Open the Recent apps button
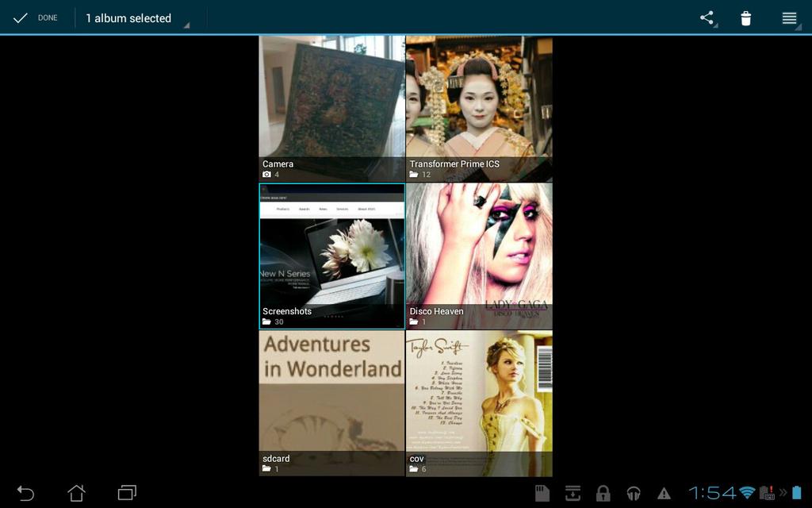 point(127,492)
